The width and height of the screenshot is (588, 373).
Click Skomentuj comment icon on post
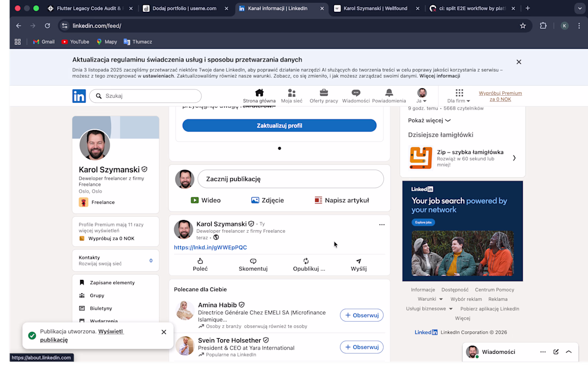253,264
